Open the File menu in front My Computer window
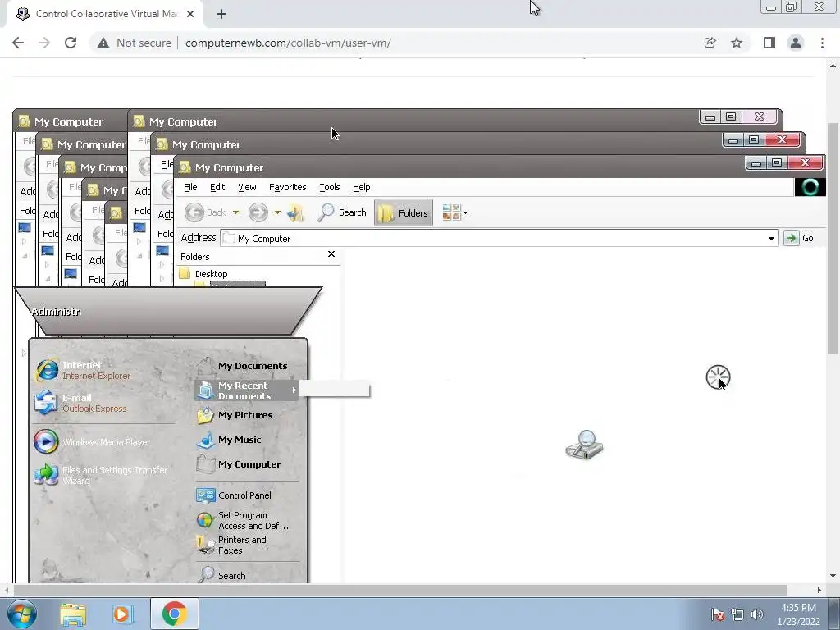 tap(190, 187)
